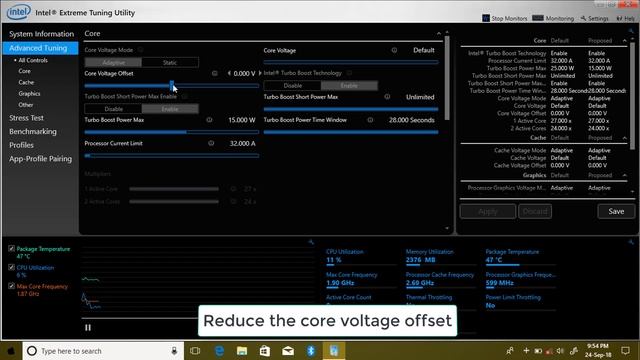Open Profiles section
Screen dimensions: 640x360
pyautogui.click(x=22, y=145)
